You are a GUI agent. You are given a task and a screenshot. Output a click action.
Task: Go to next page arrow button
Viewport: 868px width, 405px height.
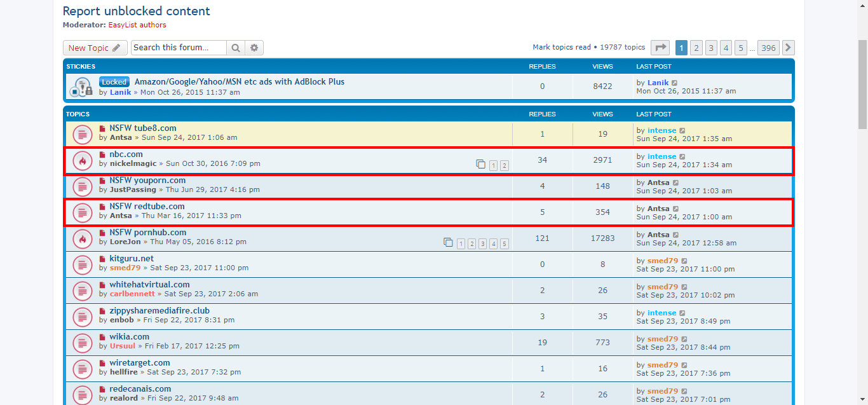pyautogui.click(x=788, y=48)
